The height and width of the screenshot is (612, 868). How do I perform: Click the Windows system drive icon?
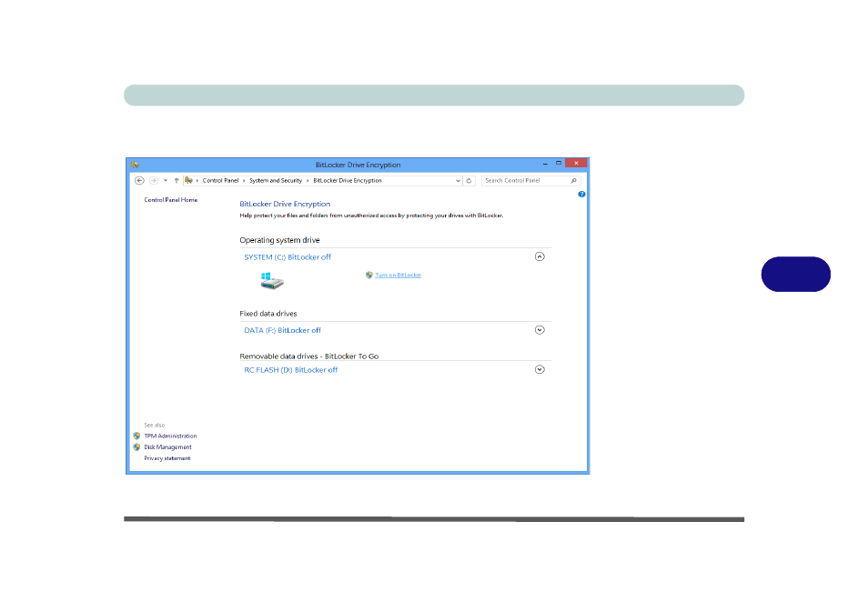[x=272, y=281]
